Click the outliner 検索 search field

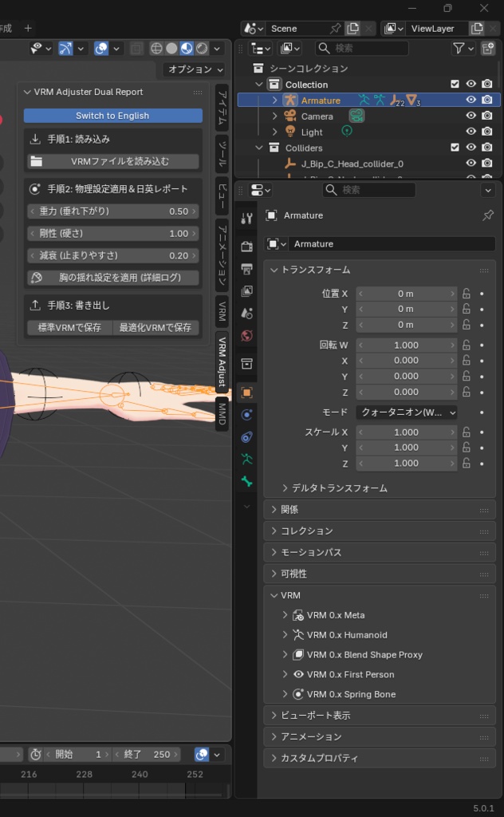(362, 49)
